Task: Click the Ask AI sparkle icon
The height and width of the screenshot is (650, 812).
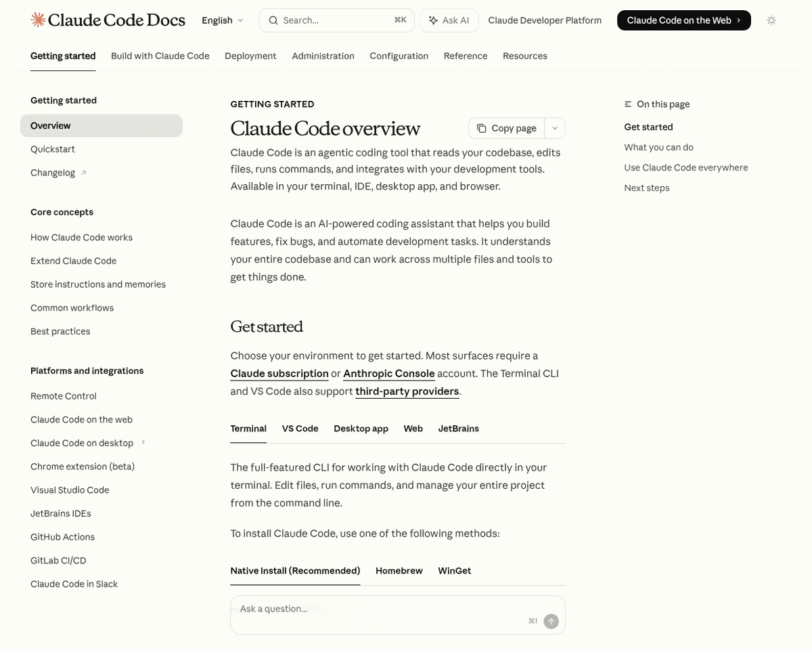Action: [433, 20]
